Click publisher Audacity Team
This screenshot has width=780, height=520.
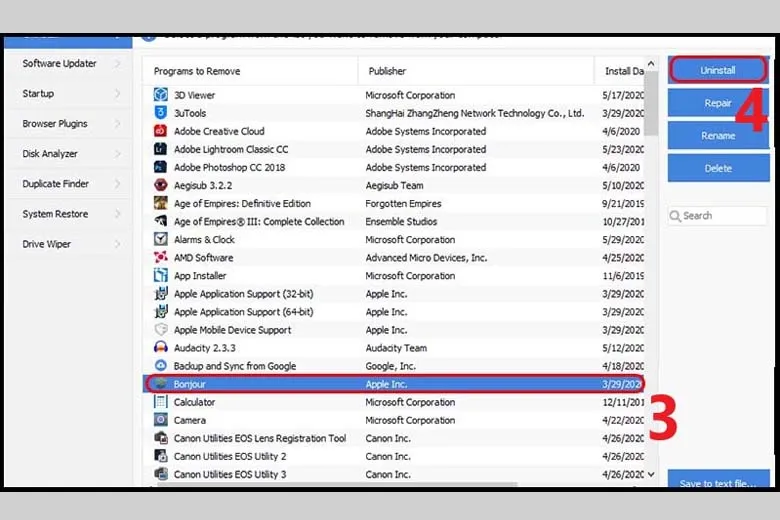click(396, 348)
